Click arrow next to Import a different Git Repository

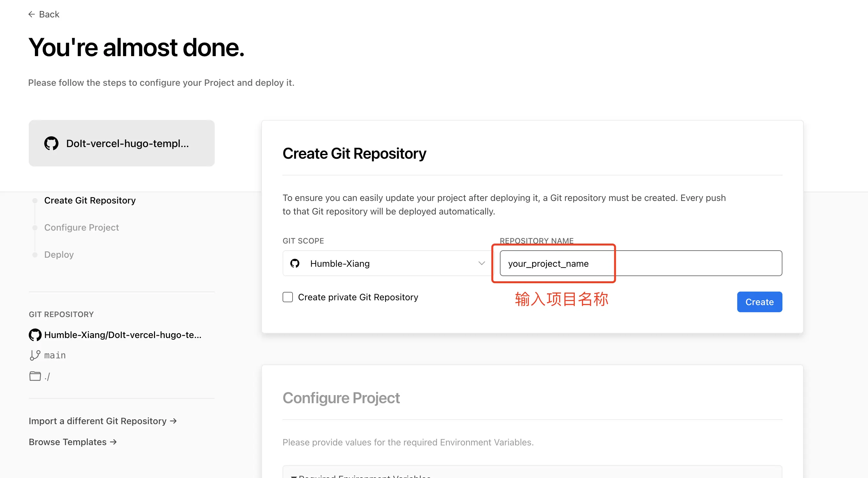point(173,421)
